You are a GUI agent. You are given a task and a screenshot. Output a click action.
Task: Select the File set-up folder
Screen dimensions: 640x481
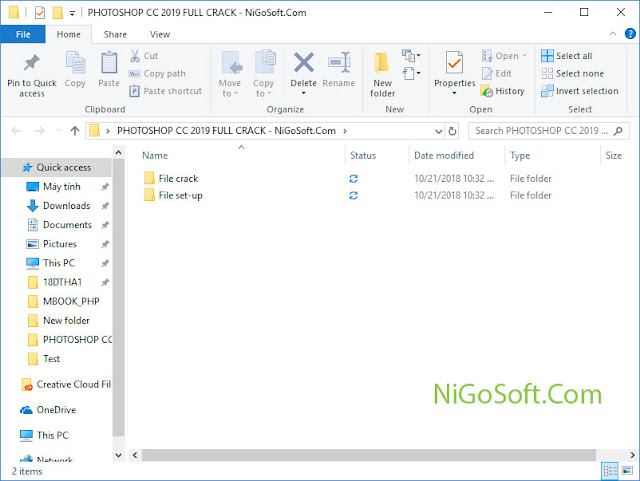[180, 196]
